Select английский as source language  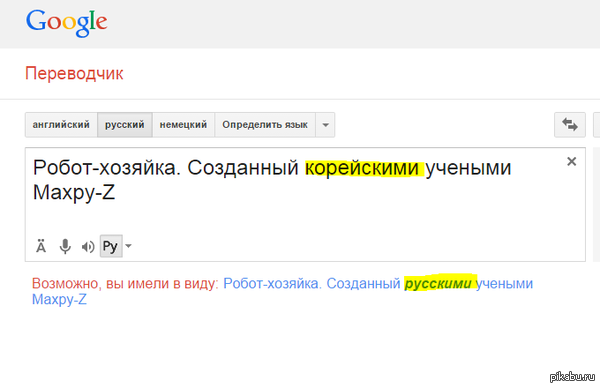61,125
